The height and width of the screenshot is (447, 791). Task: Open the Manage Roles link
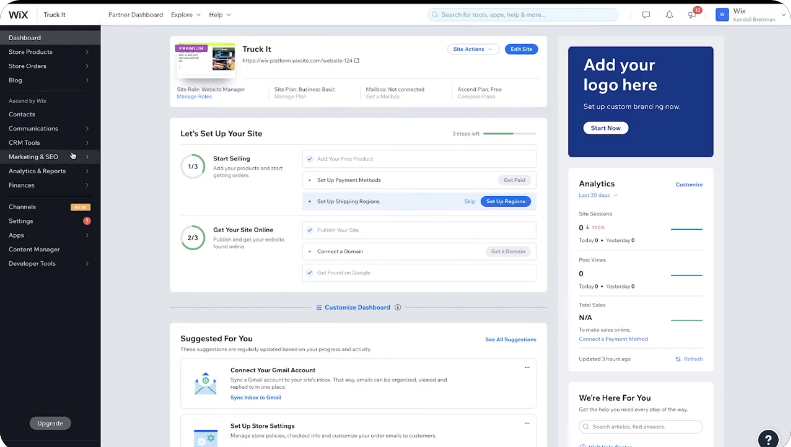194,96
